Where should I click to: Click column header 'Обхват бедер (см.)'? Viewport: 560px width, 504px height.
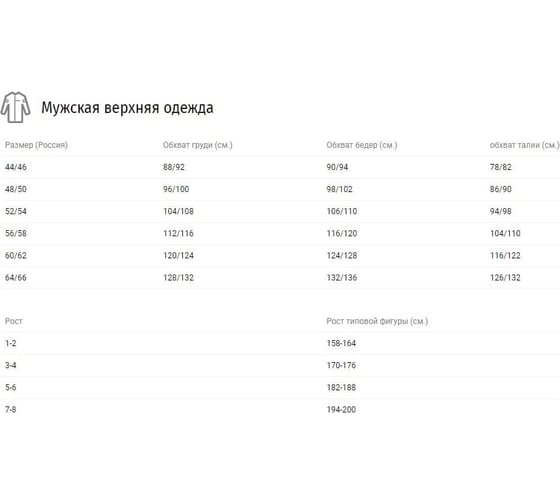point(362,145)
